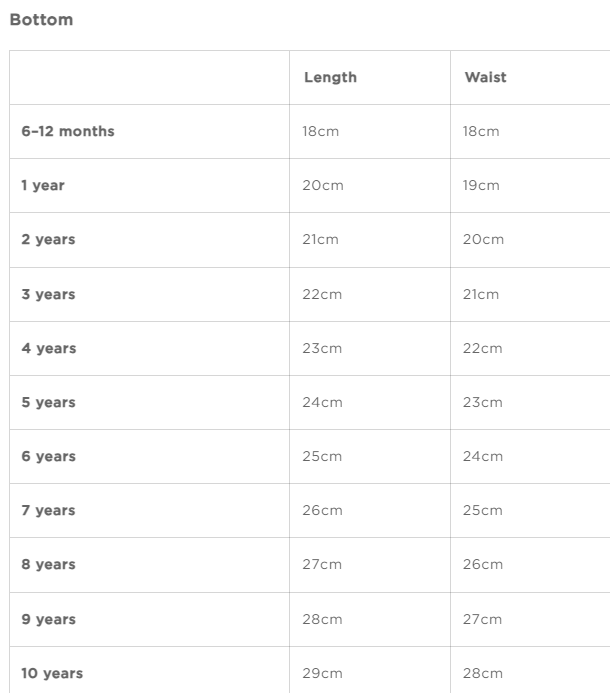Image resolution: width=610 pixels, height=693 pixels.
Task: Click the 10 years row label
Action: (52, 673)
